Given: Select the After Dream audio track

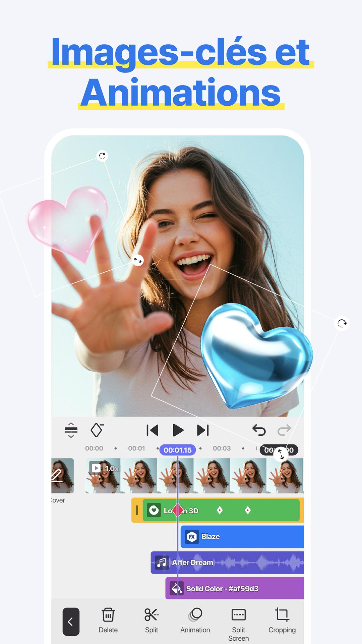Looking at the screenshot, I should [227, 562].
